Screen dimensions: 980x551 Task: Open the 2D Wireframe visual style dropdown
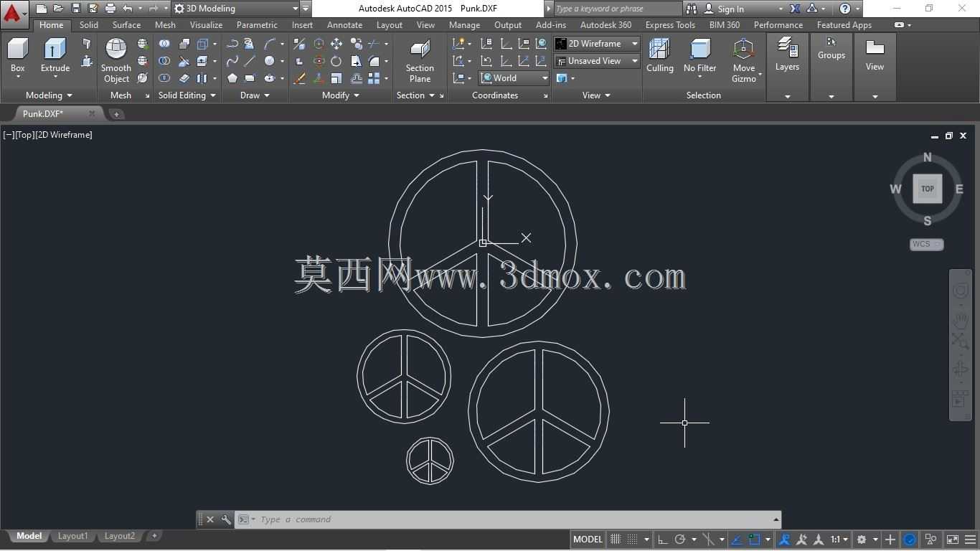point(597,44)
